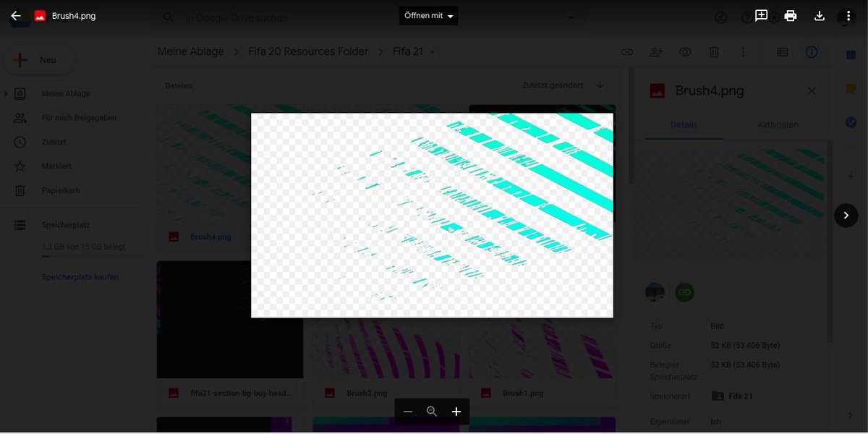Close the Brush4.png details panel
868x434 pixels.
click(x=812, y=90)
